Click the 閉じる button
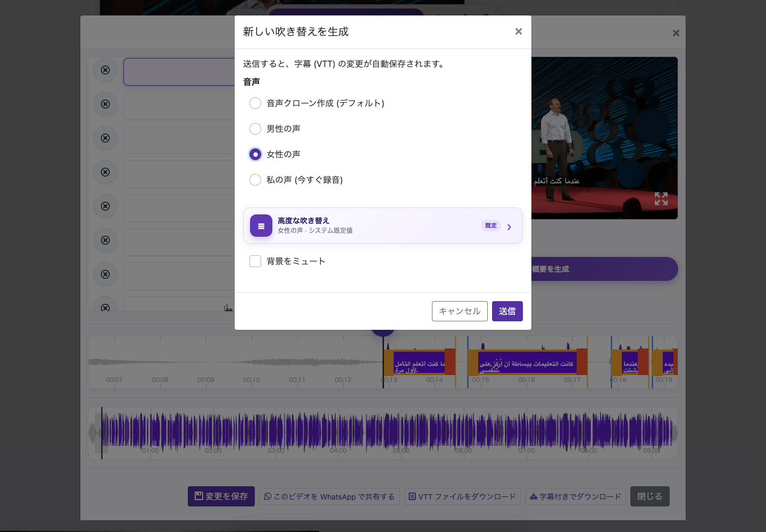Viewport: 766px width, 532px height. point(650,496)
